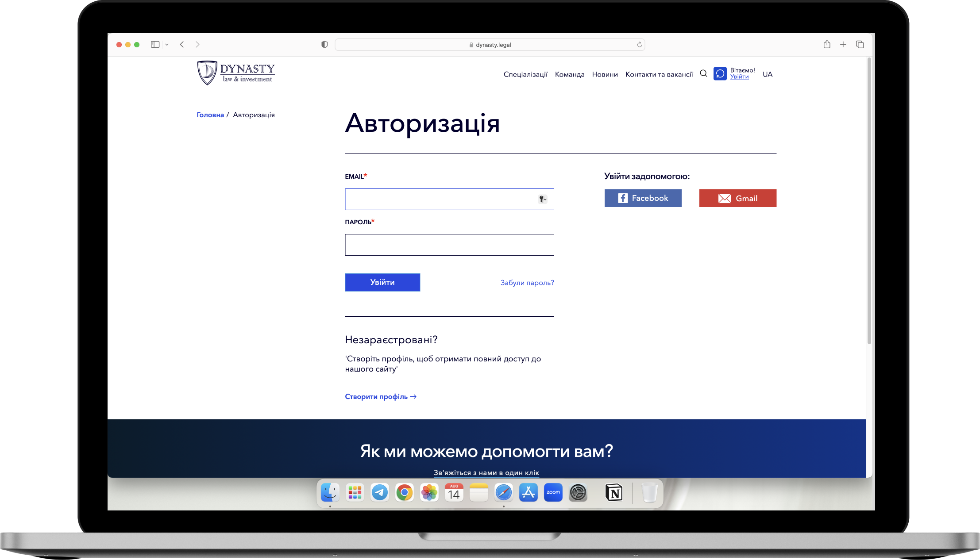980x560 pixels.
Task: Go to Контакти та вакансії page
Action: 659,74
